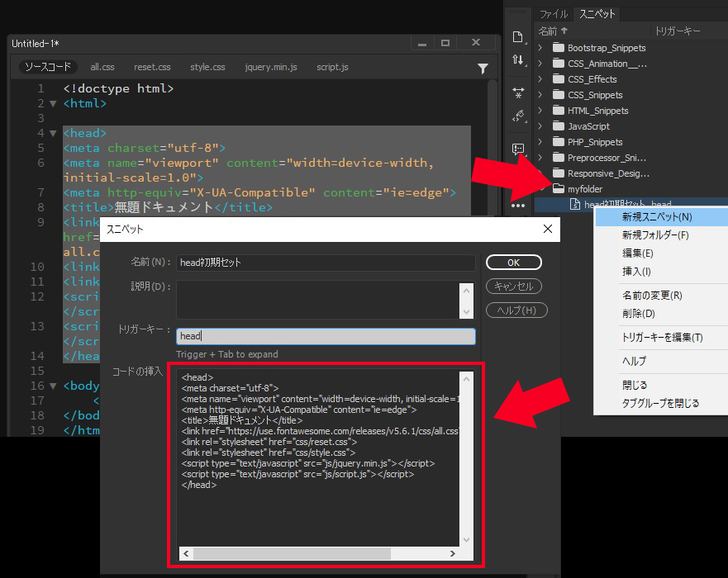Click inside the code insert text area

[x=318, y=457]
